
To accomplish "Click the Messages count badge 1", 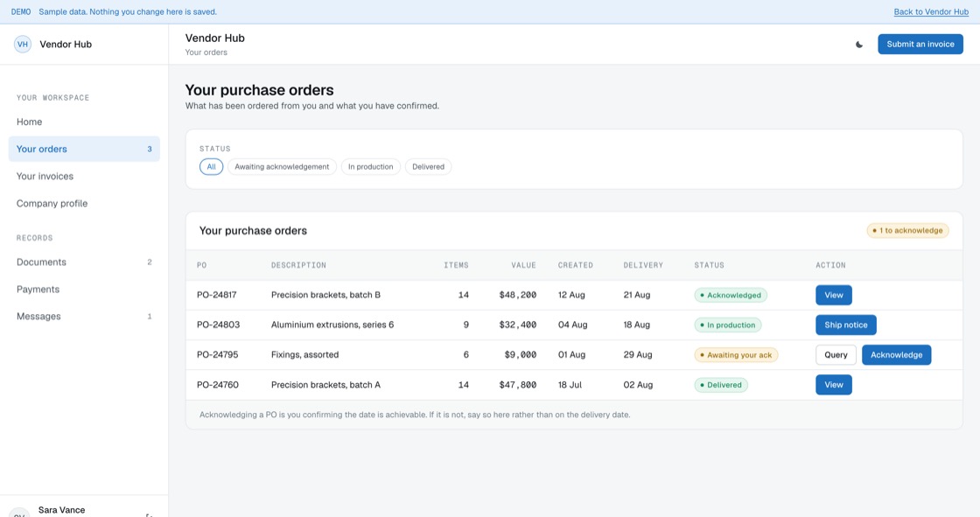I will click(x=150, y=317).
